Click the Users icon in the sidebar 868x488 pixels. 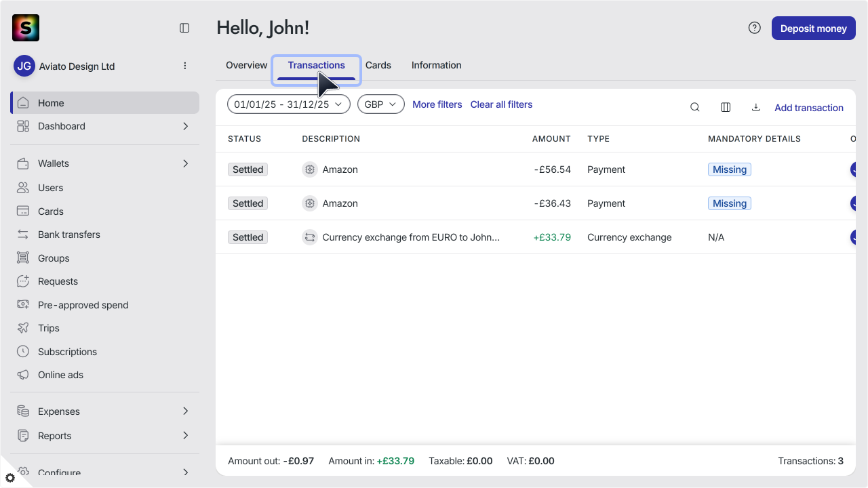(23, 188)
